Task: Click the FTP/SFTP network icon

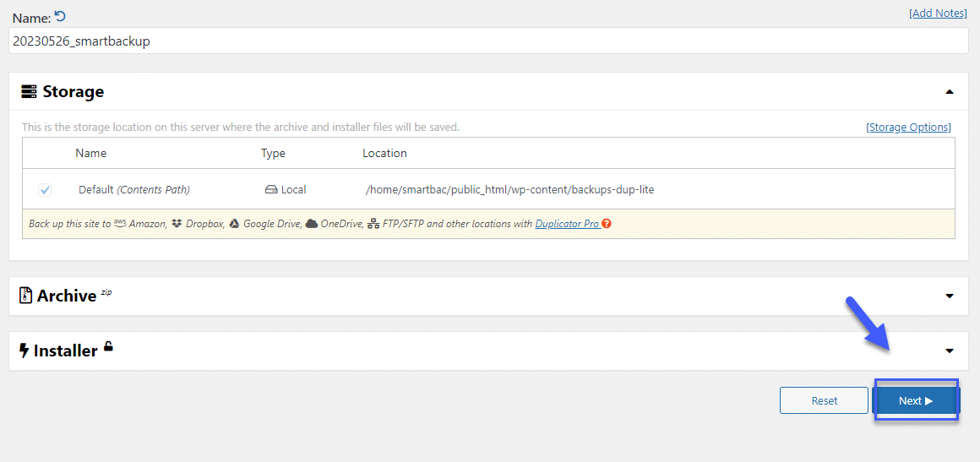Action: [x=373, y=223]
